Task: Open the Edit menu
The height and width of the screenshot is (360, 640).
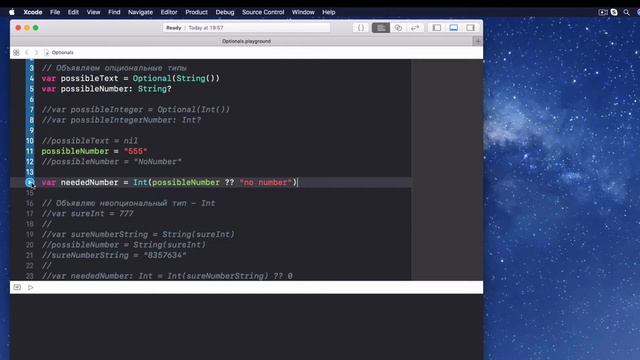Action: pos(73,12)
